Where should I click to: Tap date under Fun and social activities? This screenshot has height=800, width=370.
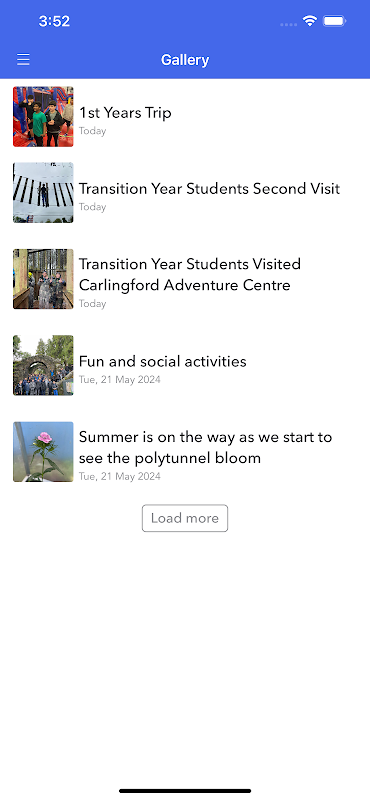[x=119, y=380]
